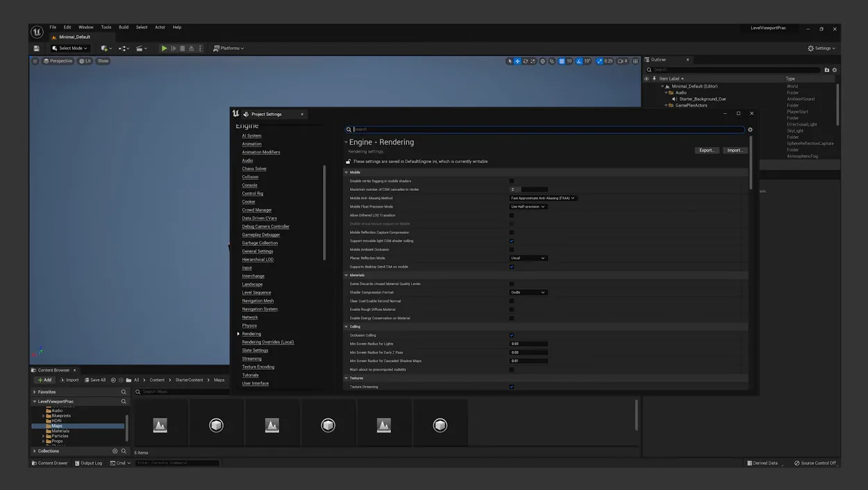Click the Stop simulation square button

tap(183, 49)
